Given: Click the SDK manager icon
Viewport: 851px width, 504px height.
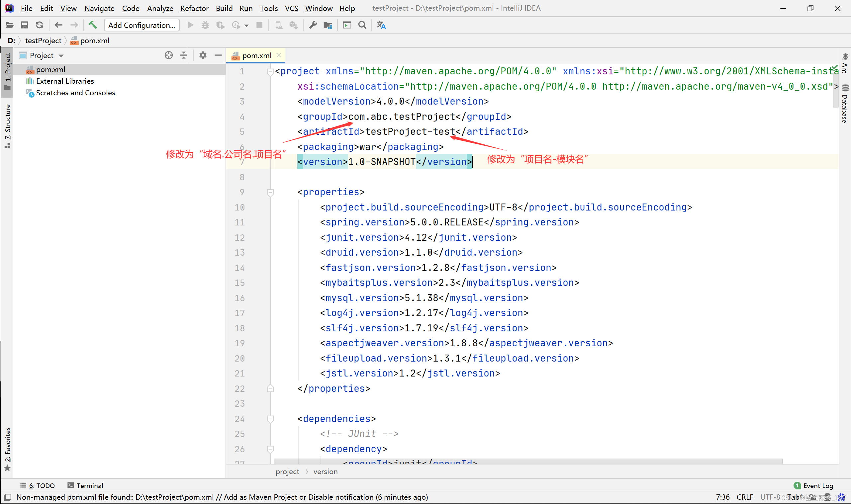Looking at the screenshot, I should coord(294,25).
